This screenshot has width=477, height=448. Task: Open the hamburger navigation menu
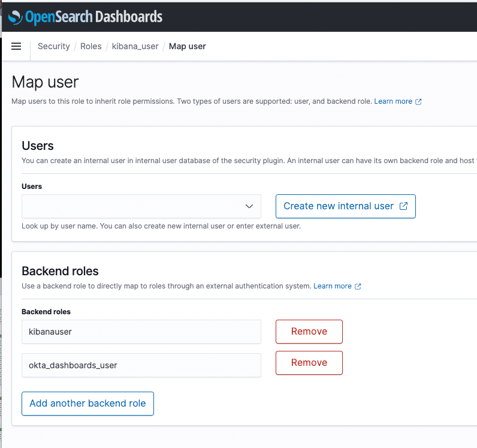(16, 46)
